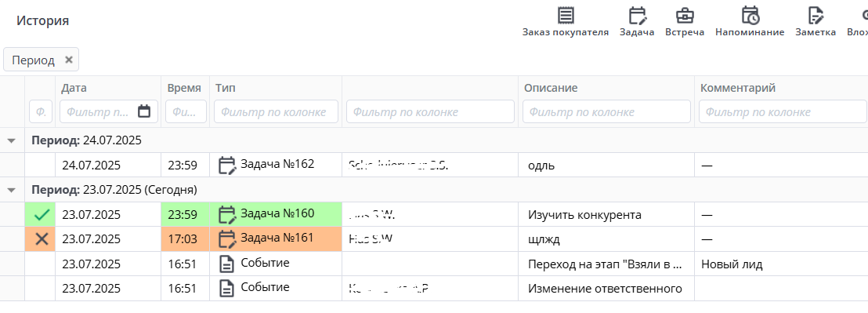This screenshot has height=313, width=868.
Task: Sort by the Дата column header
Action: pos(74,88)
